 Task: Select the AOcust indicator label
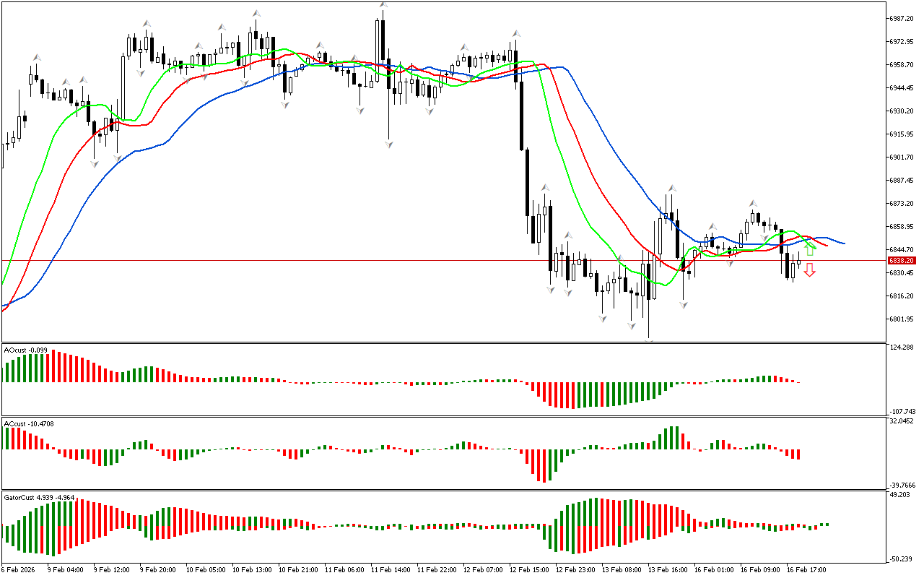pyautogui.click(x=26, y=350)
